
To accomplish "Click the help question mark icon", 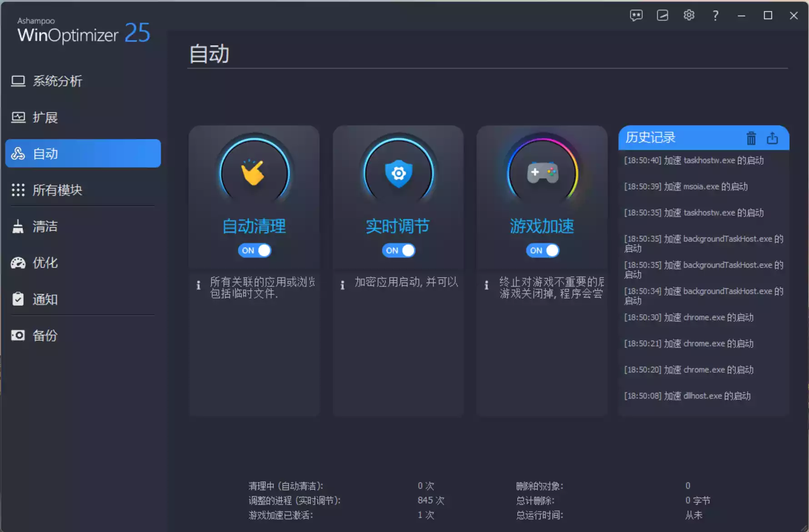I will [x=715, y=15].
